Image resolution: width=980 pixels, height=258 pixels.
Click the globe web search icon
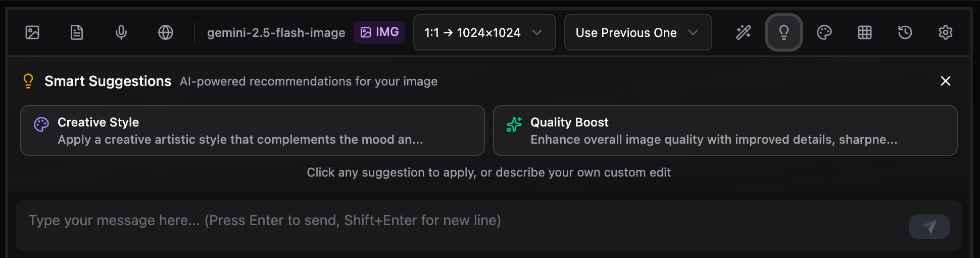166,33
